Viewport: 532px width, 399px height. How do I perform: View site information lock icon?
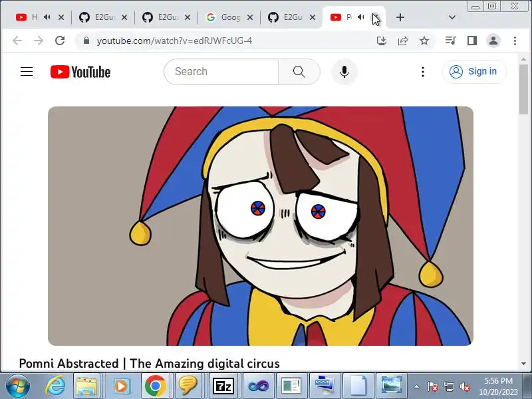(x=86, y=41)
